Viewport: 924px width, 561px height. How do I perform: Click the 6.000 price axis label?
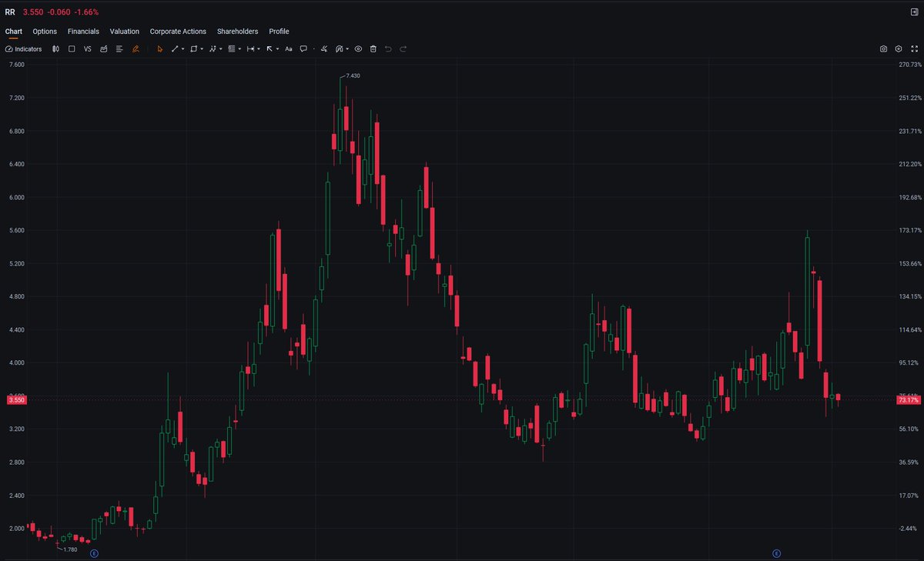(x=17, y=197)
